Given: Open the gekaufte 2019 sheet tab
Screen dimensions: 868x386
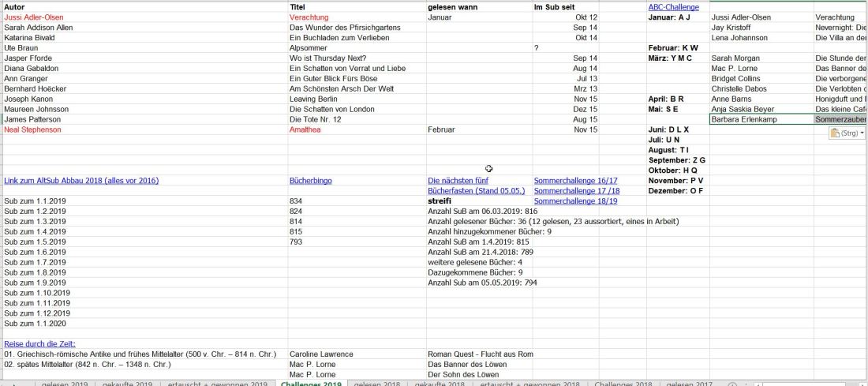Looking at the screenshot, I should (127, 384).
